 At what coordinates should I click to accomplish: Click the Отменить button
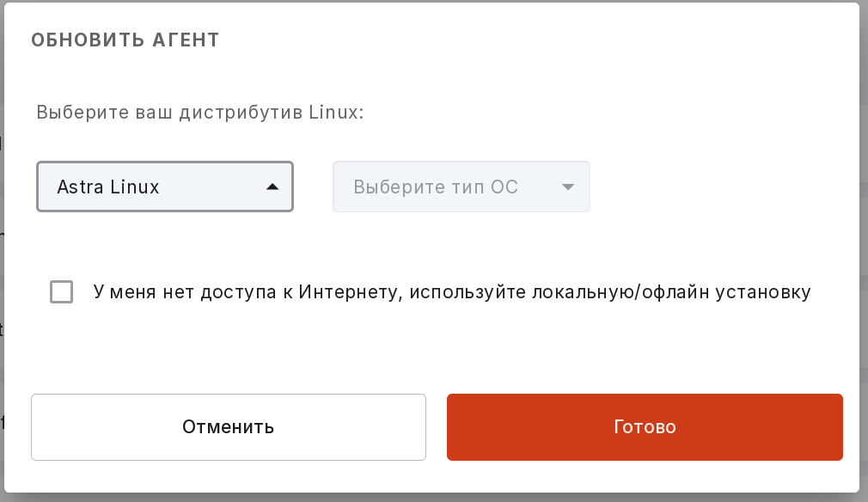click(x=228, y=426)
